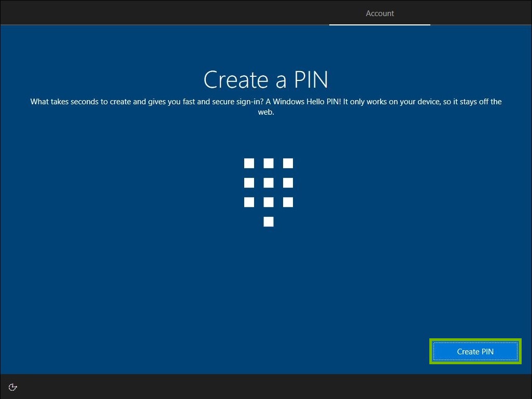Click the lone square at the keypad's bottom

tap(268, 222)
